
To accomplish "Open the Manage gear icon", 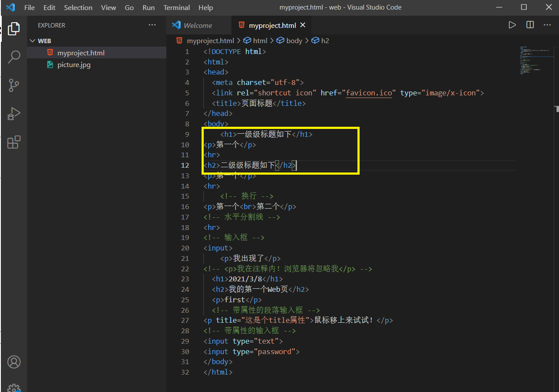I will [14, 387].
